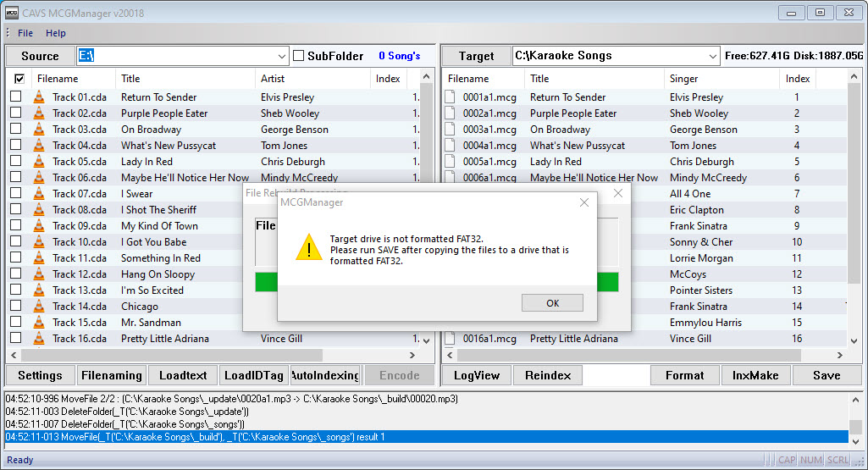Click the VLC icon for Track 13.cda
This screenshot has width=868, height=470.
(39, 290)
